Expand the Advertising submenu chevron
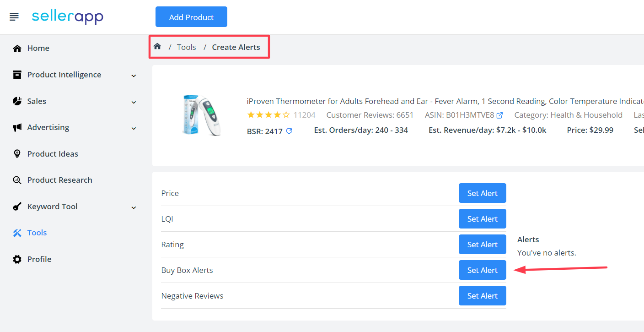Screen dimensions: 644x332 [x=134, y=128]
